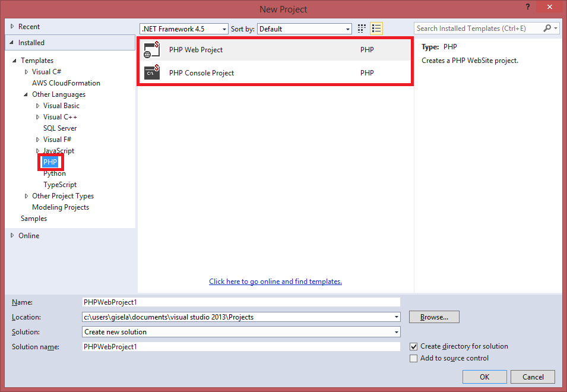This screenshot has height=392, width=567.
Task: Open the Location path dropdown
Action: [397, 317]
